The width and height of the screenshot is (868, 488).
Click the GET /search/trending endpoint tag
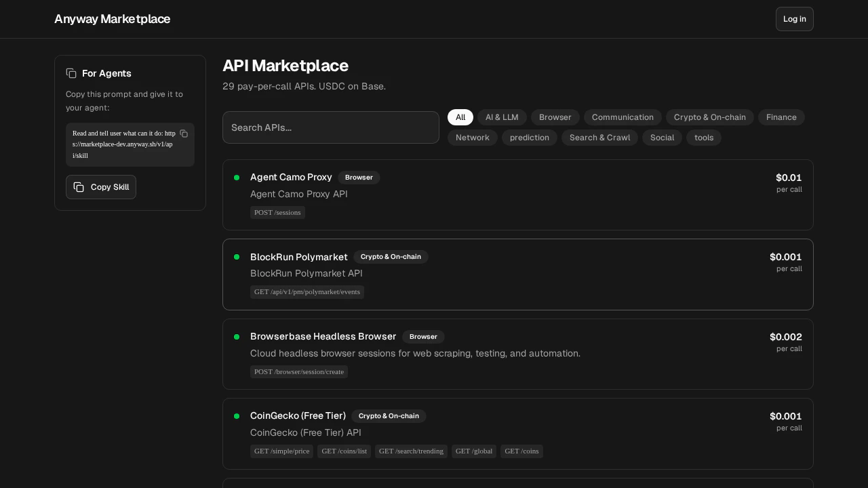(x=411, y=451)
